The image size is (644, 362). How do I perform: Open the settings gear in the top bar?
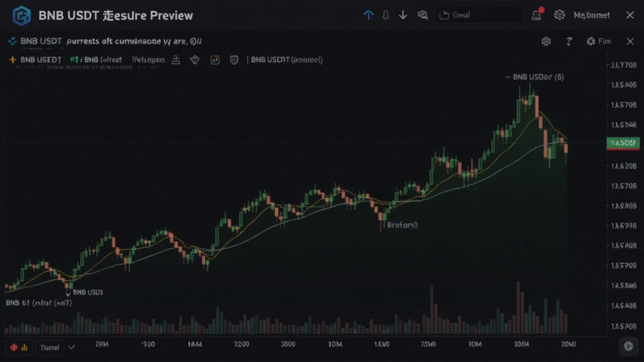coord(559,15)
